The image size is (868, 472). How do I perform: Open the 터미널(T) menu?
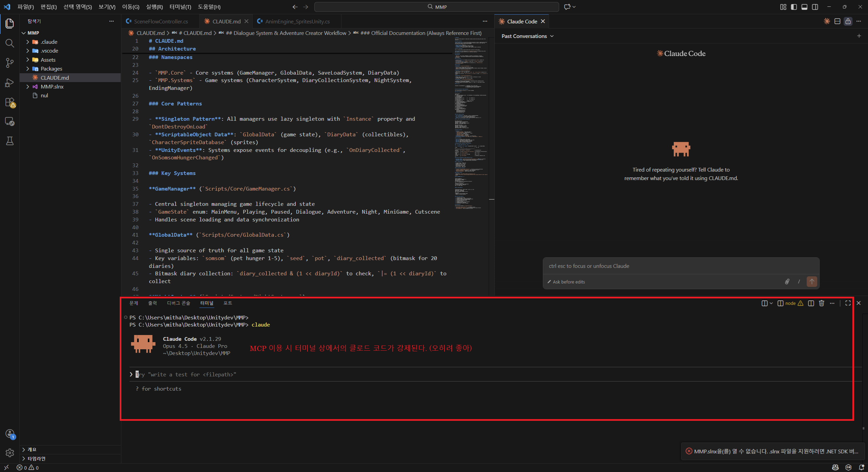pos(180,7)
